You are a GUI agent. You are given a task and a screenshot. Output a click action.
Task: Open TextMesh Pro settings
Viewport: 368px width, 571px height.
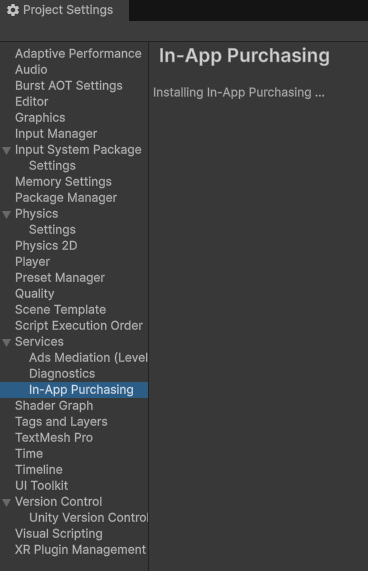54,438
